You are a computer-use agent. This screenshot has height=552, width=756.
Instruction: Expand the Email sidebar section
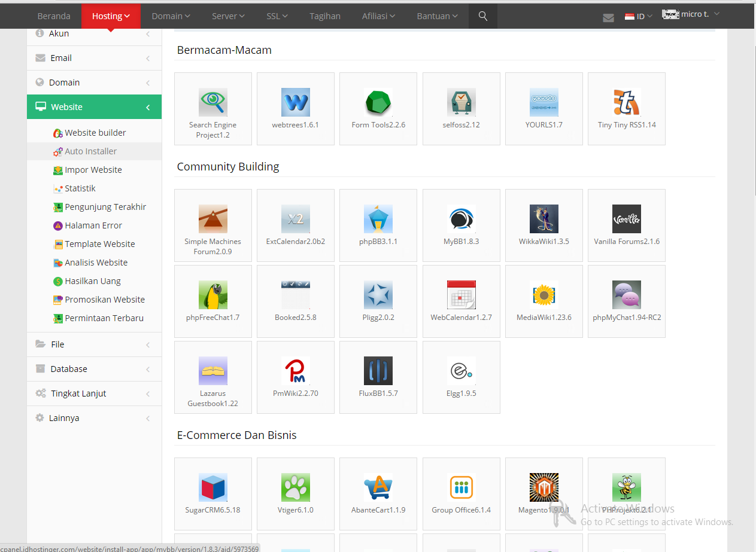click(94, 58)
